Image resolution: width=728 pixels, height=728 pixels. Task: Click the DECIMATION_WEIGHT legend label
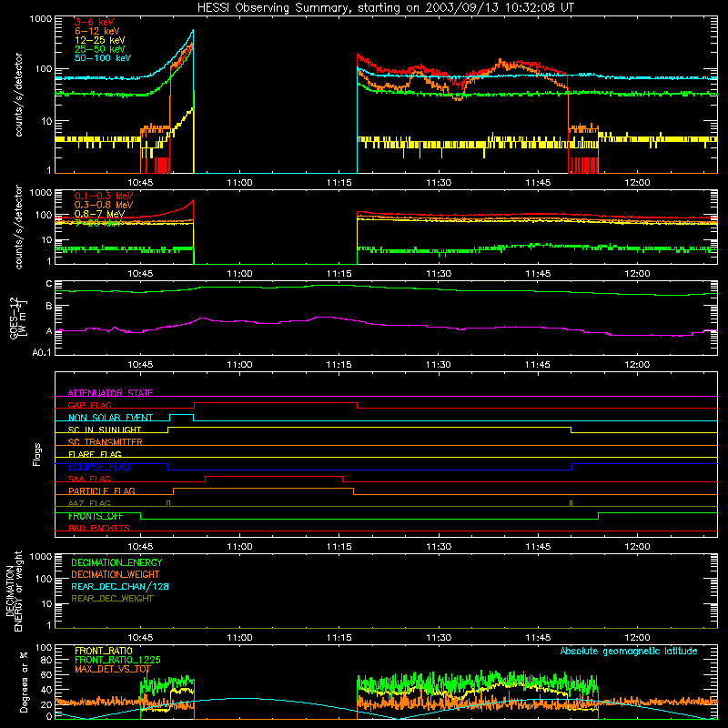tap(116, 574)
